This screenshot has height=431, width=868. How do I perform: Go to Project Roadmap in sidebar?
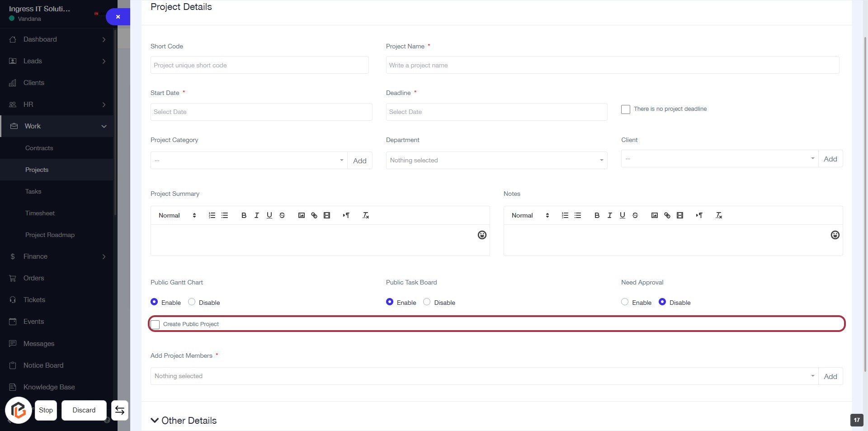coord(50,235)
